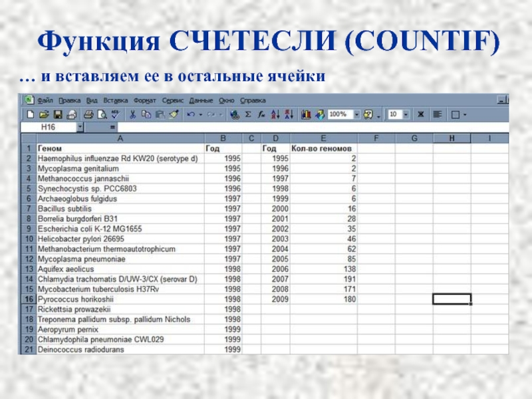The image size is (532, 399).
Task: Open the Name Box dropdown arrow
Action: tap(80, 127)
